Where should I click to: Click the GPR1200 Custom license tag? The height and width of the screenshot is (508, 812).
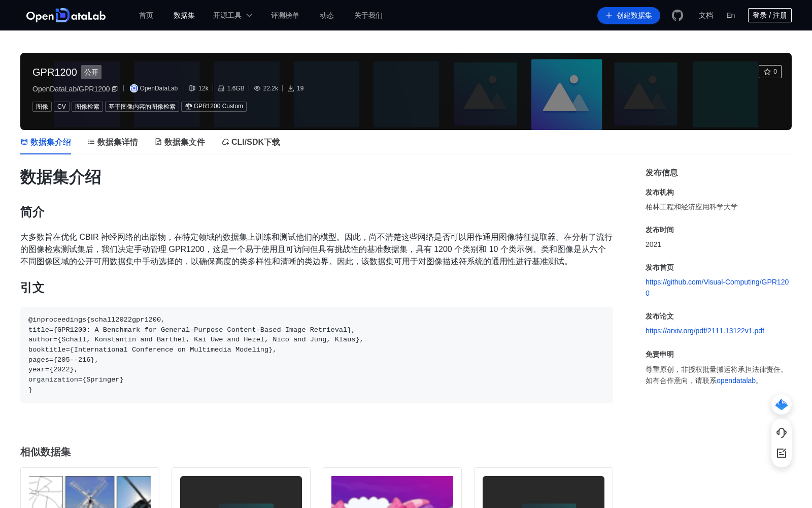214,107
